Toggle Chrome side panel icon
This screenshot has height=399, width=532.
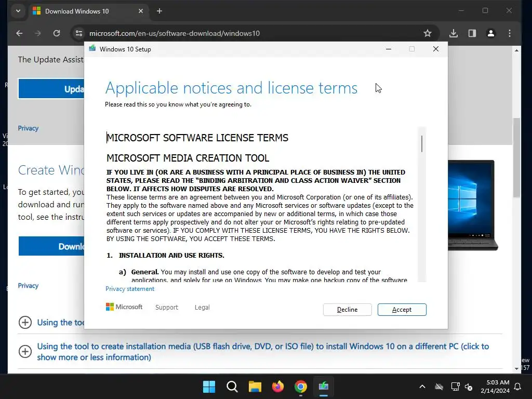point(472,33)
